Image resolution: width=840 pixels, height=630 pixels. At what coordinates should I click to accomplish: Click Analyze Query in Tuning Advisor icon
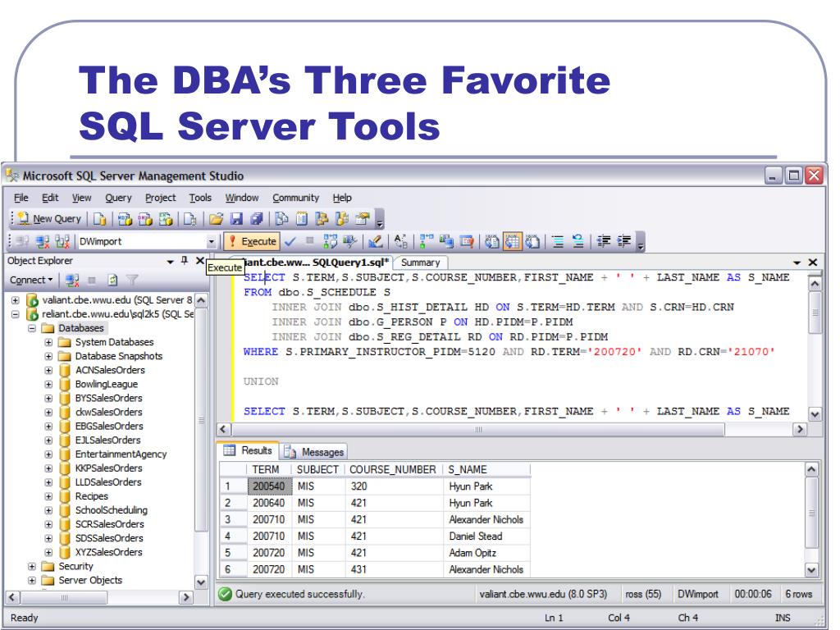(x=349, y=242)
